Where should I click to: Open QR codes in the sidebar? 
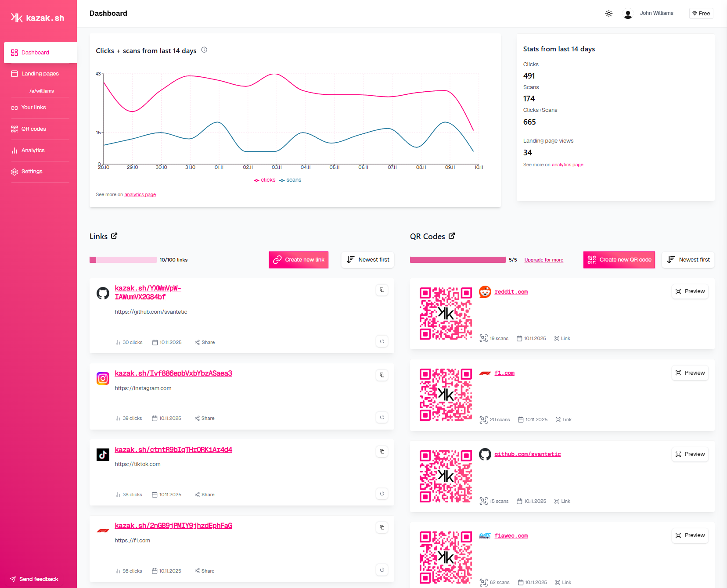33,129
